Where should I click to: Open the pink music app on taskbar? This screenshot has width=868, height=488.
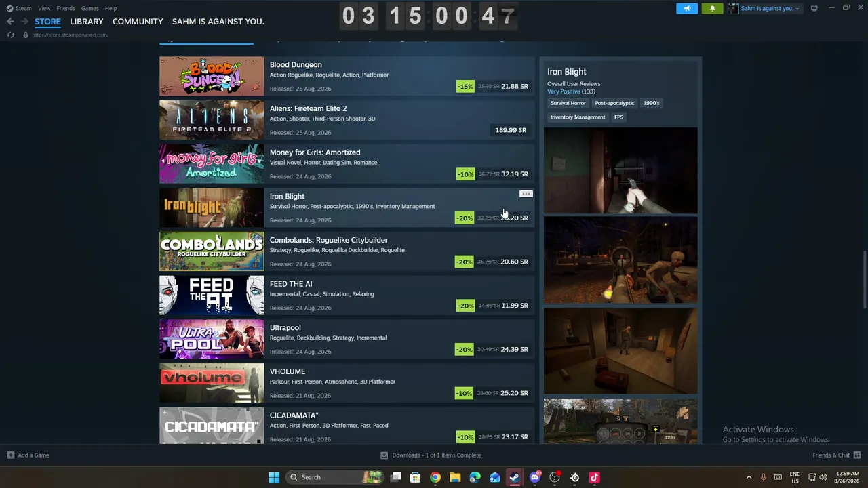click(x=595, y=477)
